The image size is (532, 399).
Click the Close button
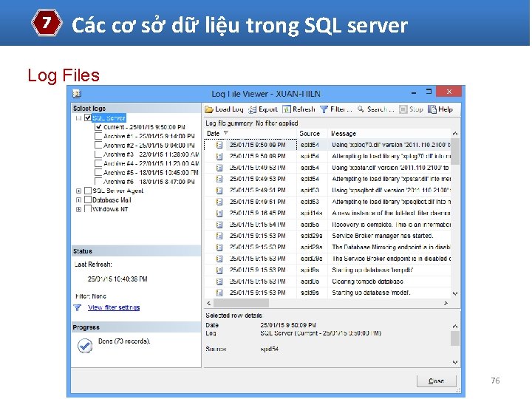click(x=437, y=381)
